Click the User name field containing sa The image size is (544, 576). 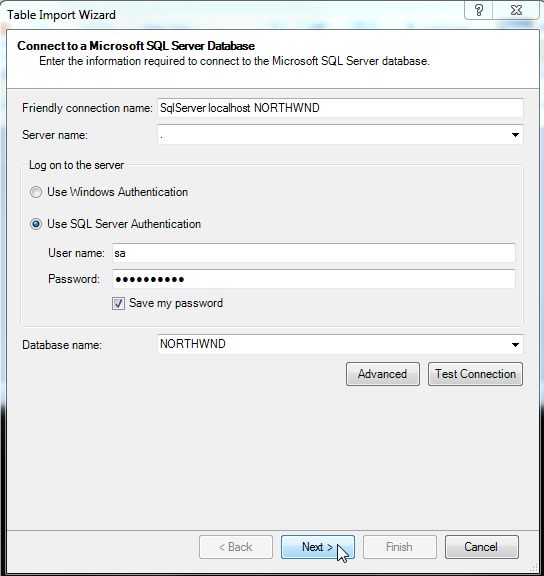[x=314, y=253]
